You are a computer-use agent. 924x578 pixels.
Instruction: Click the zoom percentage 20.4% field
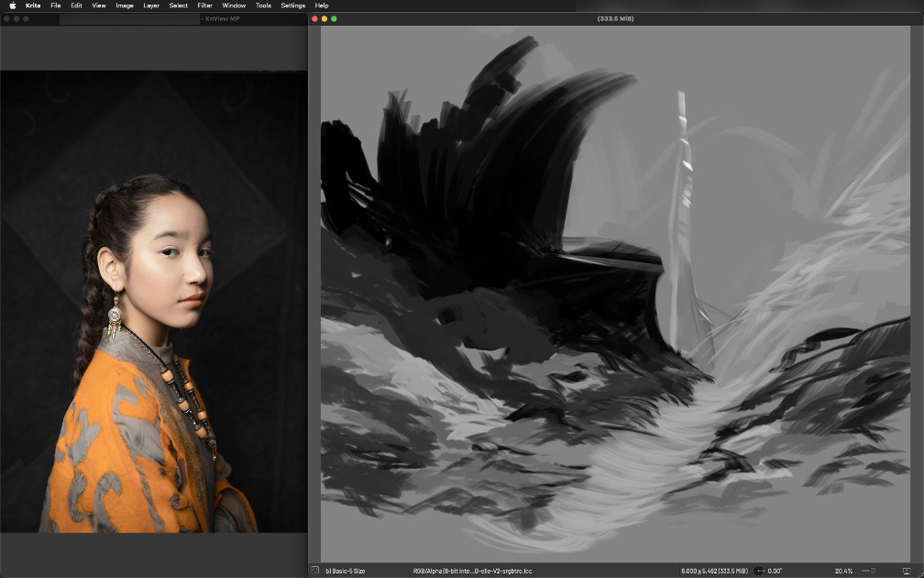[844, 571]
